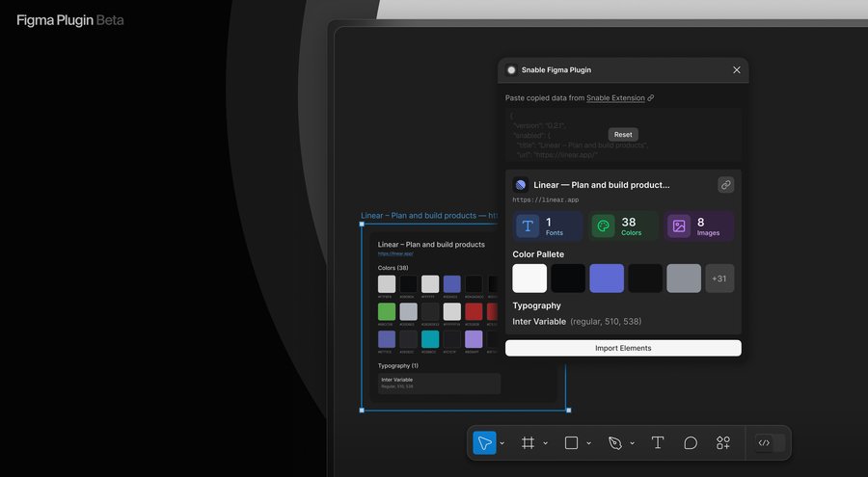868x477 pixels.
Task: Select the Frame tool
Action: pyautogui.click(x=528, y=442)
